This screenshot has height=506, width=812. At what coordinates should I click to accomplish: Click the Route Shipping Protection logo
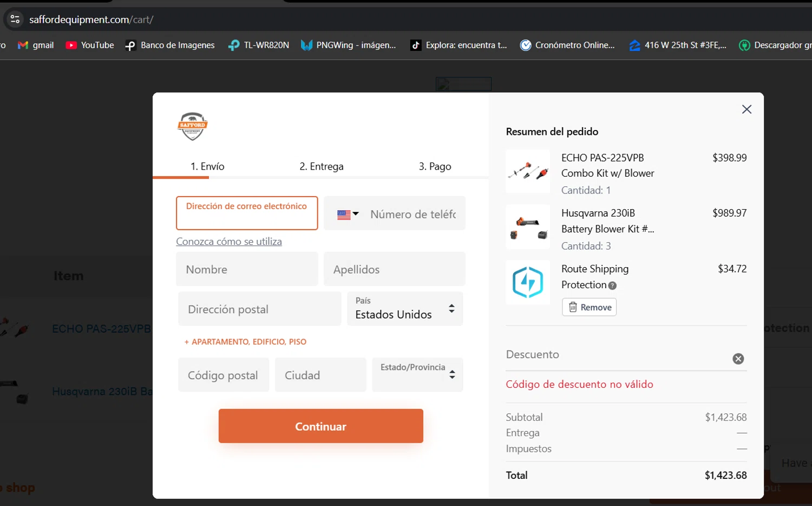[528, 283]
